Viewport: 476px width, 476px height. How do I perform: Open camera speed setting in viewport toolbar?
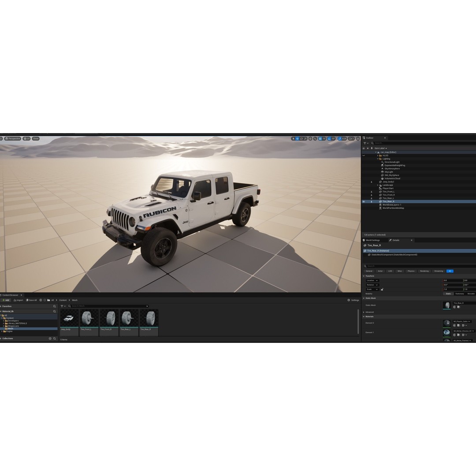tap(351, 139)
